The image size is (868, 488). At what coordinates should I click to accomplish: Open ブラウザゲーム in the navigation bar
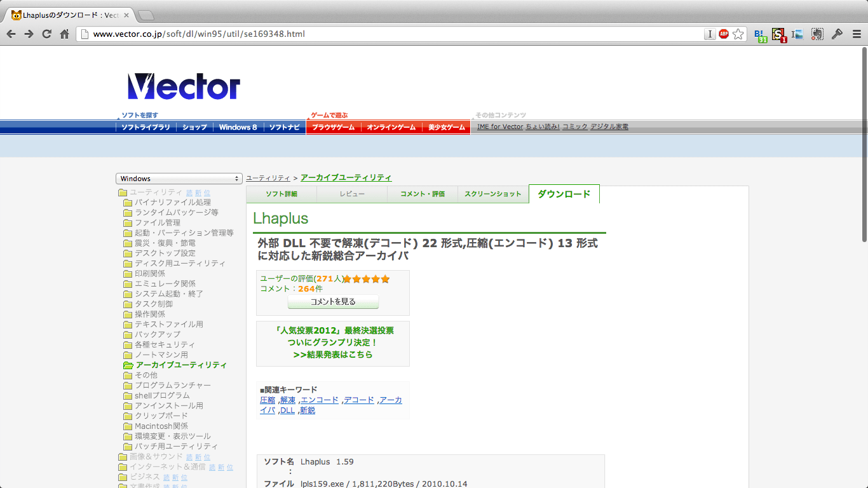click(x=334, y=127)
